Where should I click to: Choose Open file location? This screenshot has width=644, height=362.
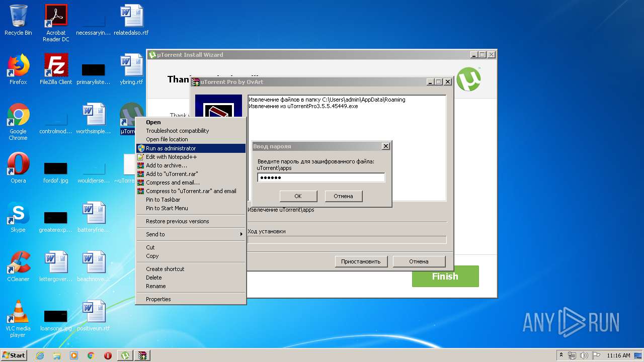191,139
